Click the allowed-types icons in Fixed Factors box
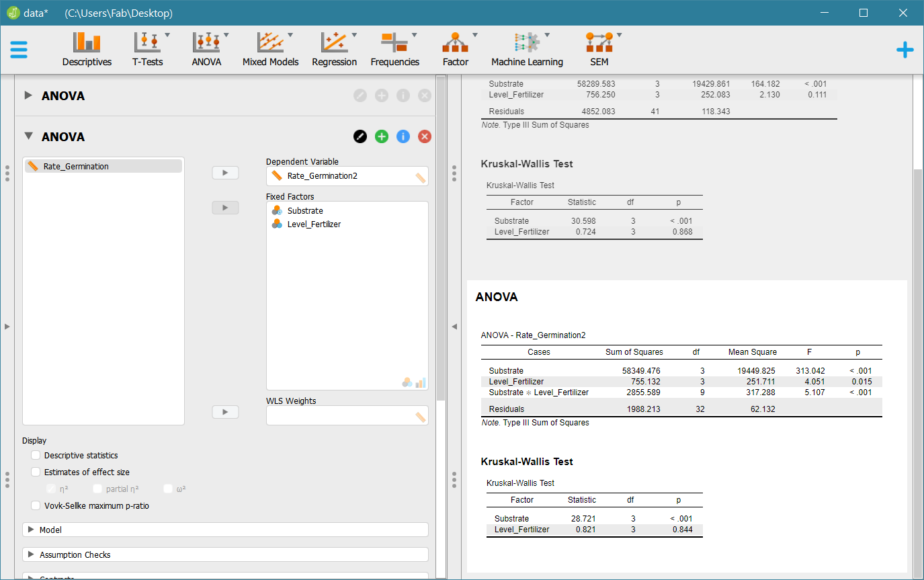 coord(414,382)
